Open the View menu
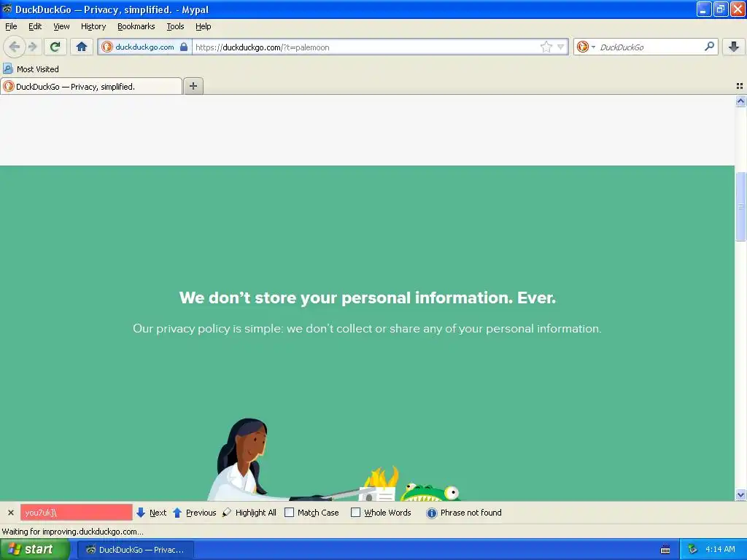The width and height of the screenshot is (747, 560). point(61,26)
